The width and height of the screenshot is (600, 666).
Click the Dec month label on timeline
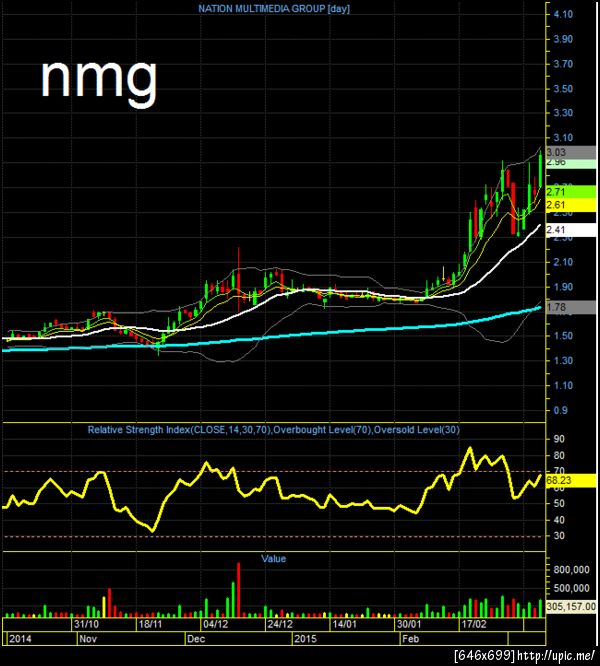[x=196, y=639]
